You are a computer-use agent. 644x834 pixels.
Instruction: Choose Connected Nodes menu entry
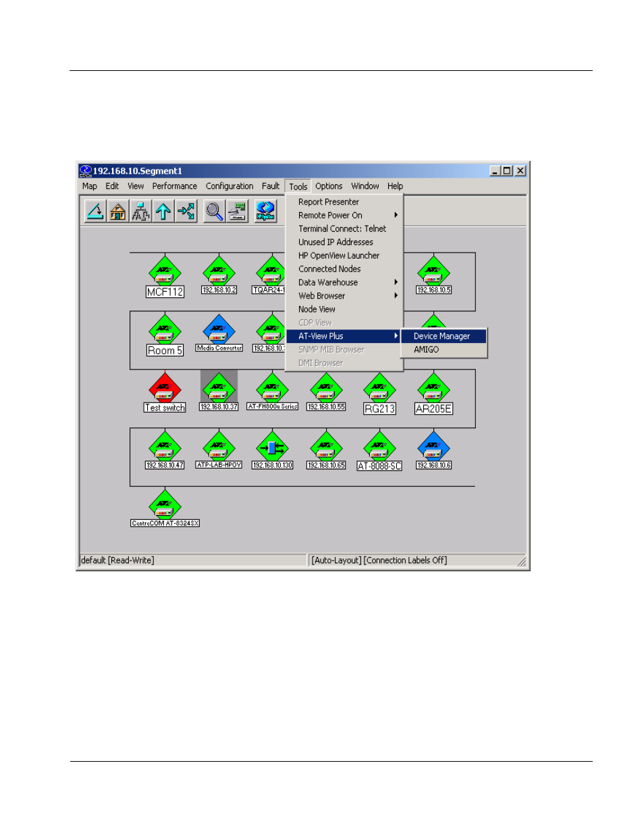click(x=344, y=269)
